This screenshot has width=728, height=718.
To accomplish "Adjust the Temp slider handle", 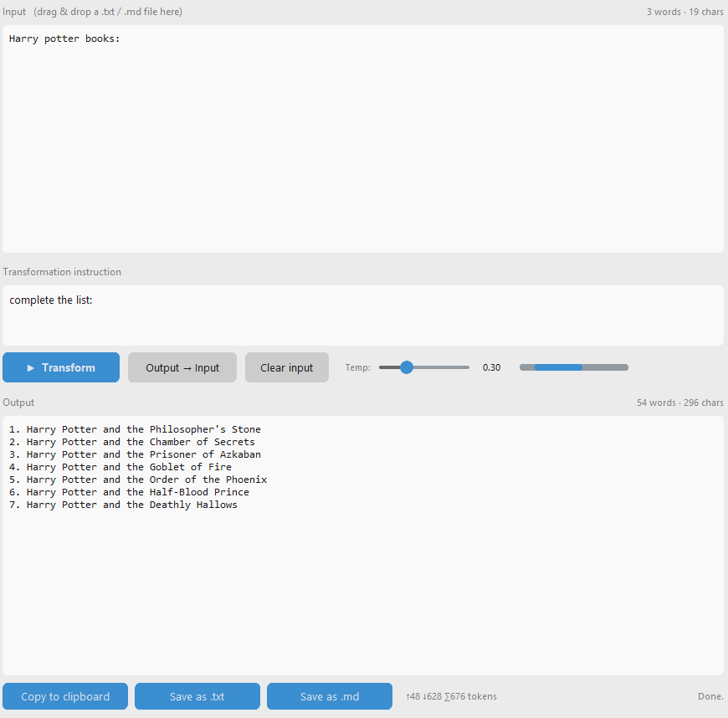I will click(x=406, y=367).
